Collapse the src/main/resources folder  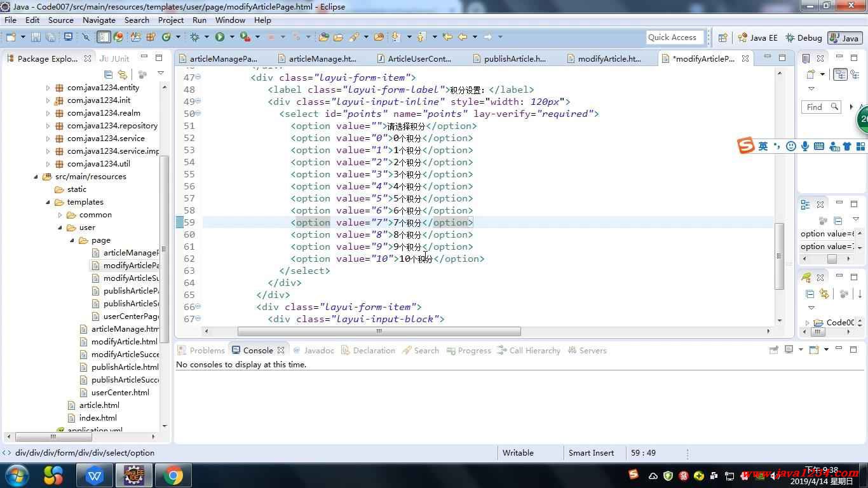click(36, 177)
